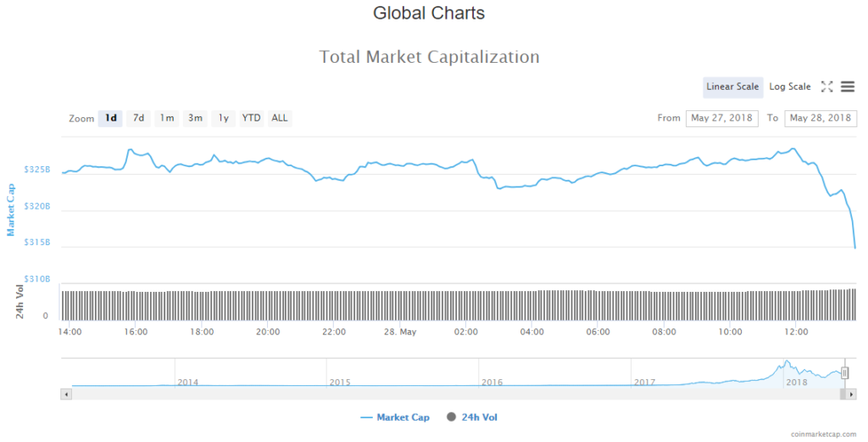Click the fullscreen expand chart icon
868x442 pixels.
coord(827,87)
